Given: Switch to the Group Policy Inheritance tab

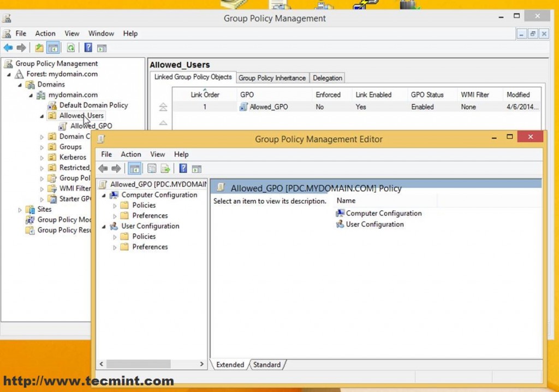Looking at the screenshot, I should pyautogui.click(x=272, y=78).
